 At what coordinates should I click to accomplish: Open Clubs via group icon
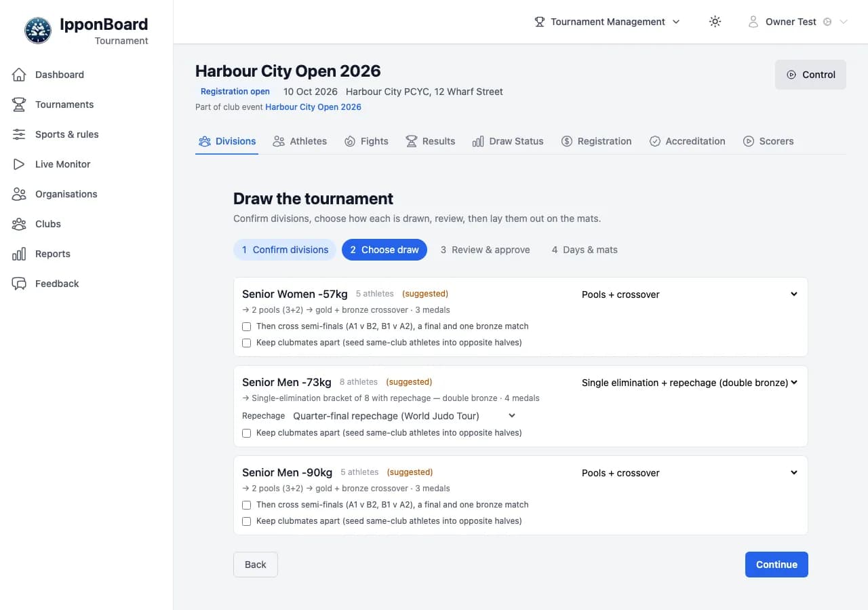coord(19,224)
